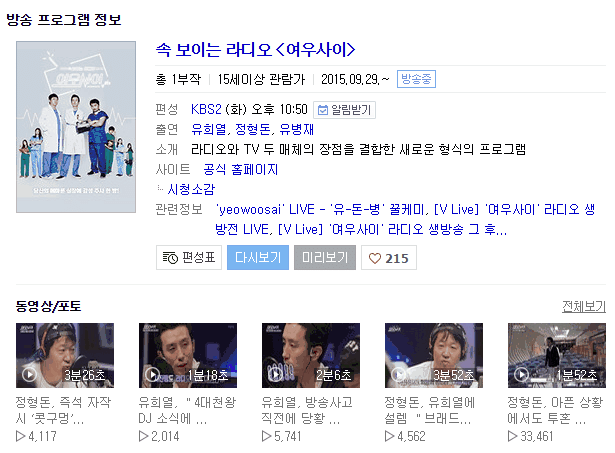Play the 1분18초 유희열 video clip
Viewport: 615px width, 453px height.
pyautogui.click(x=188, y=355)
